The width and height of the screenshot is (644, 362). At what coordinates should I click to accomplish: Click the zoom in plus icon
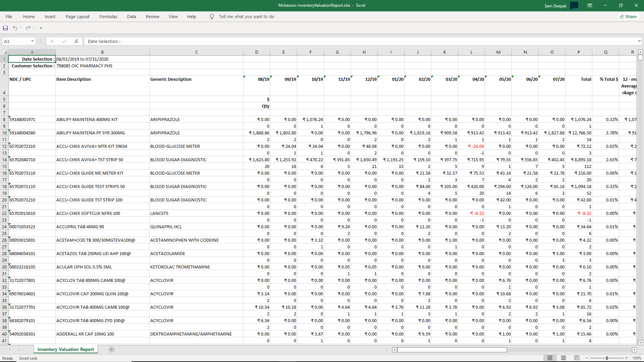pos(626,358)
